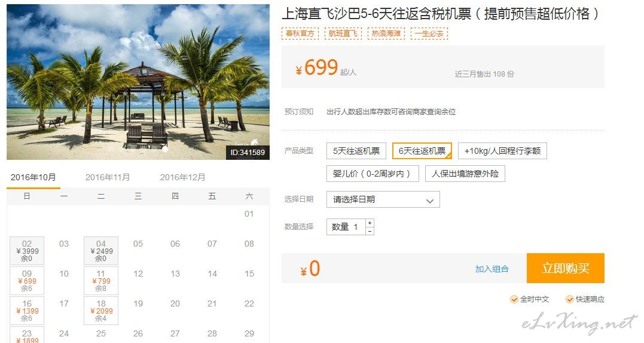This screenshot has width=644, height=343.
Task: Pick October 09 priced ¥699
Action: (27, 281)
